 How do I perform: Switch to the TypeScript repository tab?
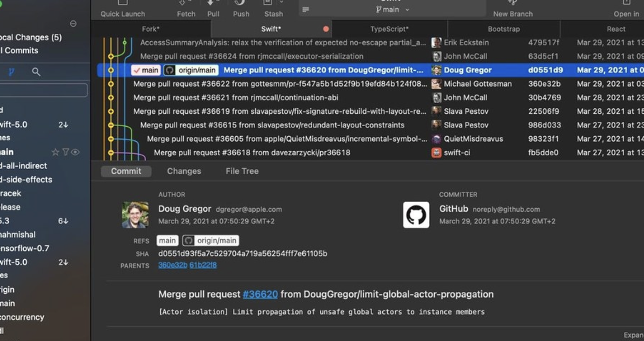(x=388, y=29)
